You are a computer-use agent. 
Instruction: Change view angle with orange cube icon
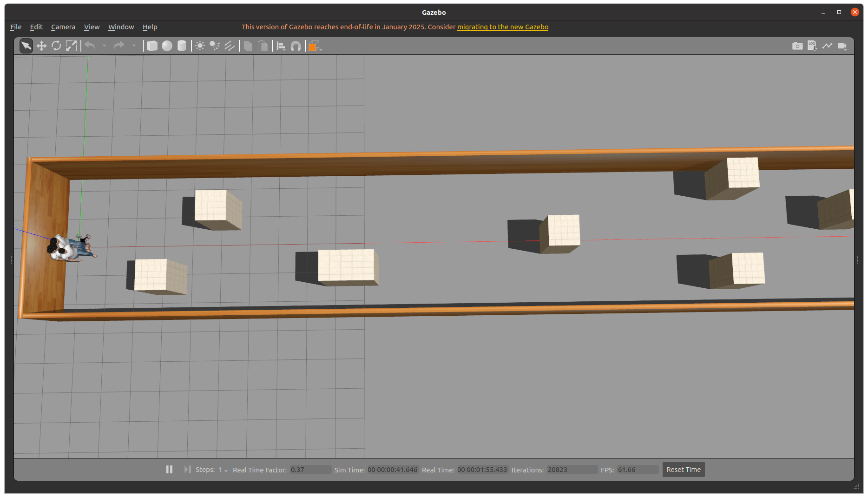(x=315, y=46)
